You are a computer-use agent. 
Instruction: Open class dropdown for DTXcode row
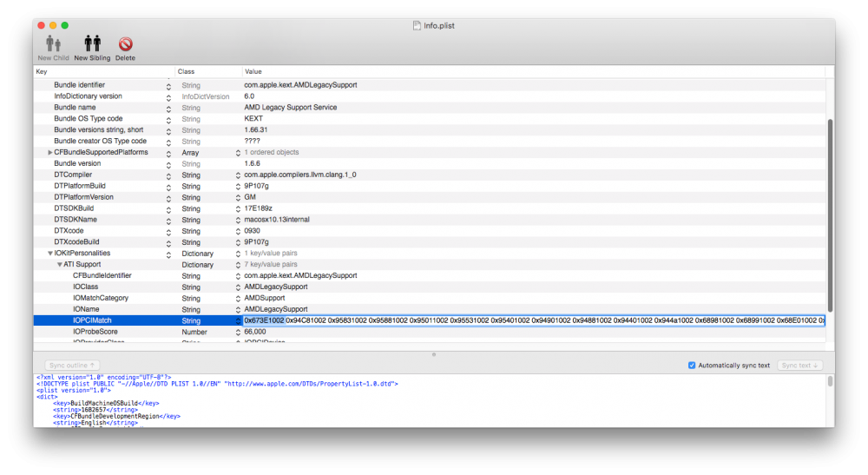point(238,231)
